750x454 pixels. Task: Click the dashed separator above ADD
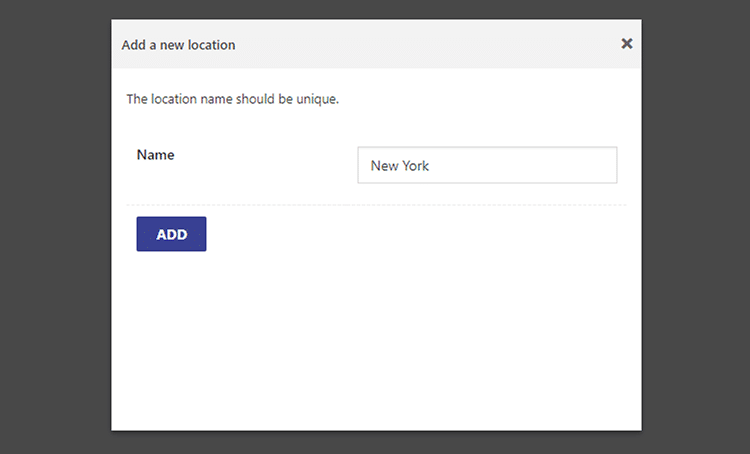(376, 205)
